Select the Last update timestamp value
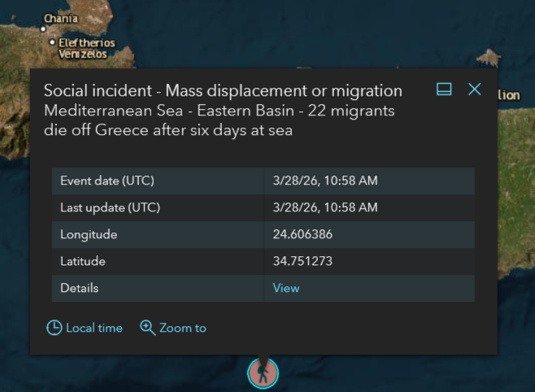The image size is (535, 392). 325,207
